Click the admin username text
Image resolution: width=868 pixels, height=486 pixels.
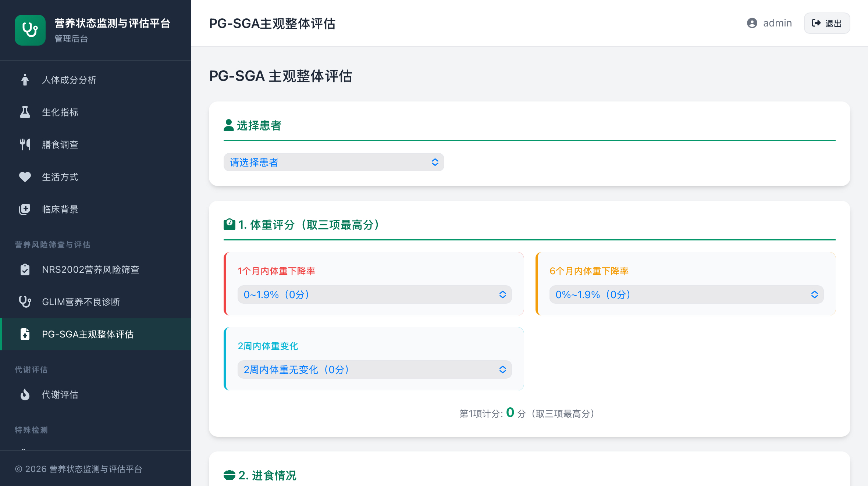pos(778,23)
